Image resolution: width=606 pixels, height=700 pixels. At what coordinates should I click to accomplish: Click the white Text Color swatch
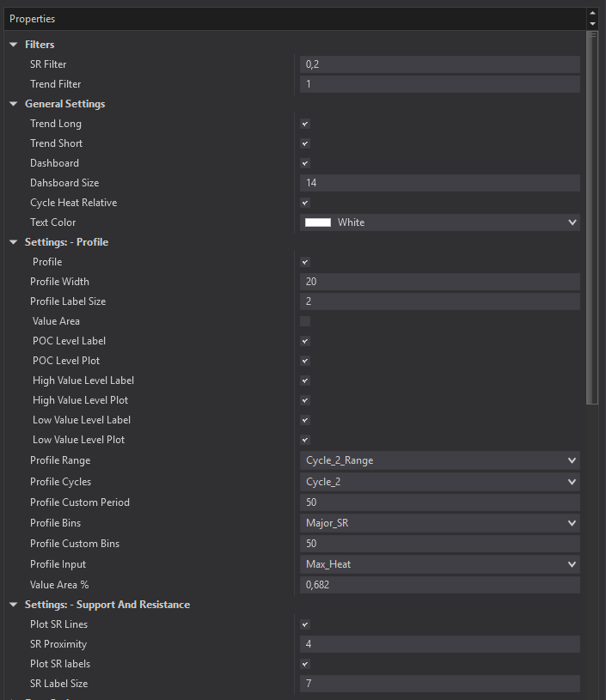coord(318,222)
